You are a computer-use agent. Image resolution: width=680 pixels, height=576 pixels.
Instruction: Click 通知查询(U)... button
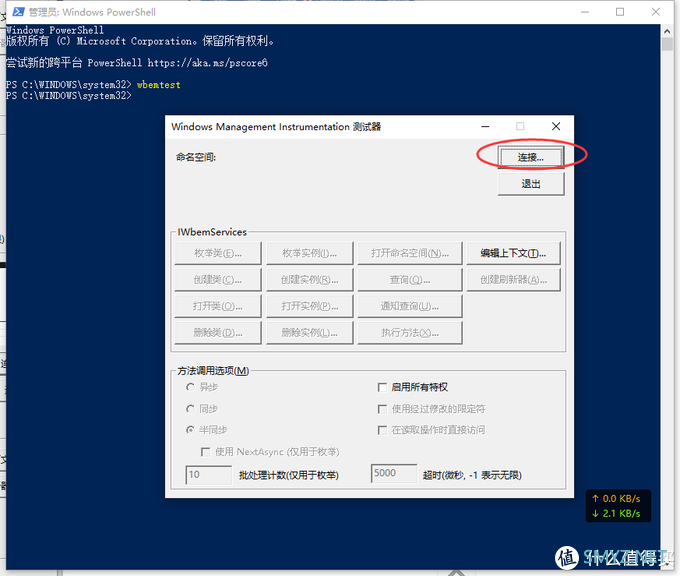click(410, 306)
